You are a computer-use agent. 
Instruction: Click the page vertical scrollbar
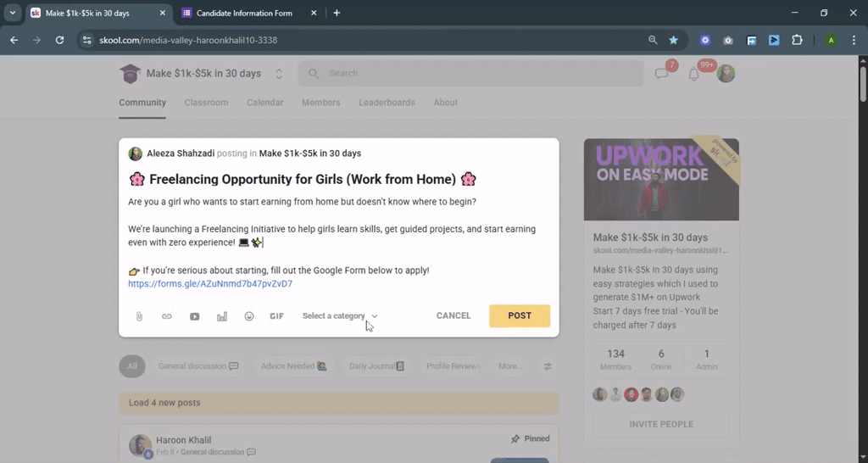tap(863, 83)
